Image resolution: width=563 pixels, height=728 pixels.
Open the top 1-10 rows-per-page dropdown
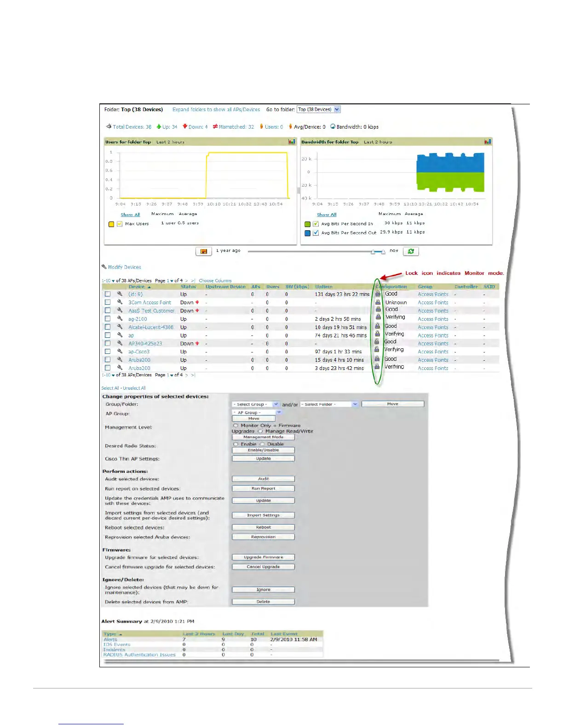108,280
